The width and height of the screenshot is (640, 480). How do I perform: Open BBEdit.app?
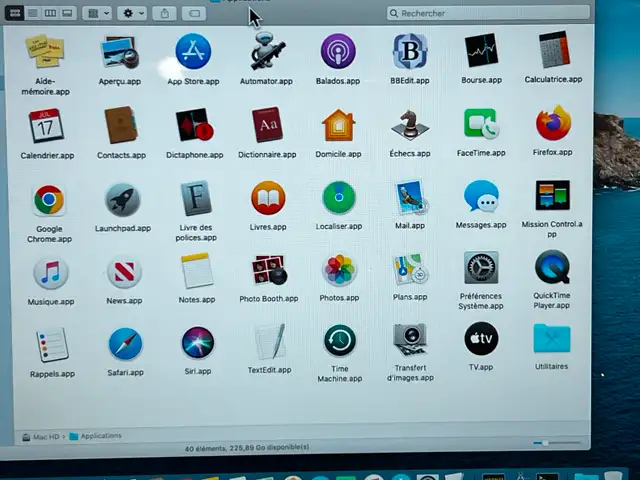point(410,51)
